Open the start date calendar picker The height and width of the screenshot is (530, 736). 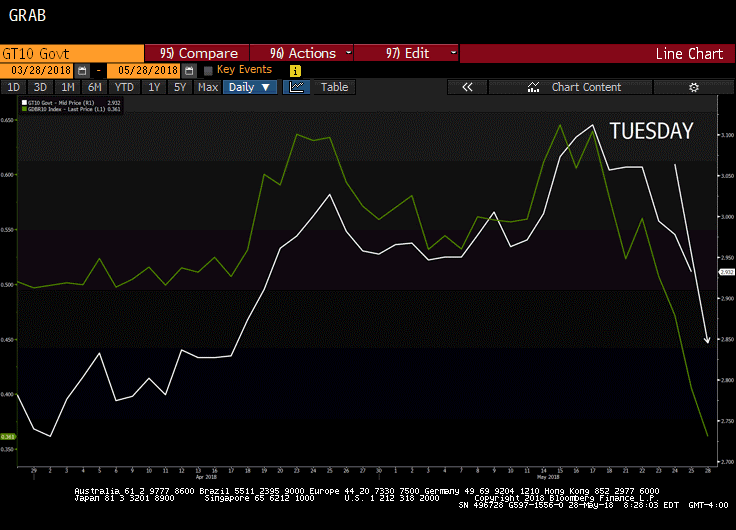(x=82, y=71)
